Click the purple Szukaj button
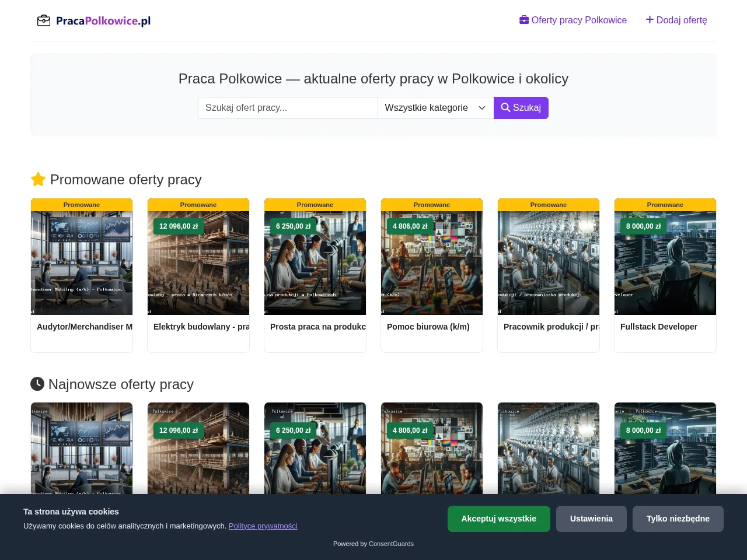 [x=521, y=108]
